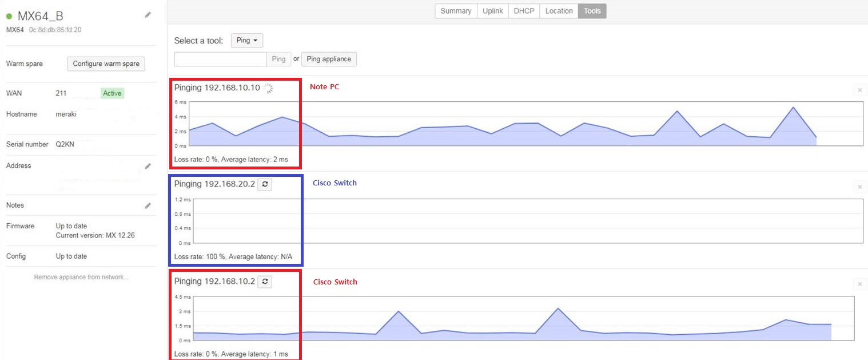Edit the Address using its pencil icon
The image size is (868, 360).
click(148, 166)
